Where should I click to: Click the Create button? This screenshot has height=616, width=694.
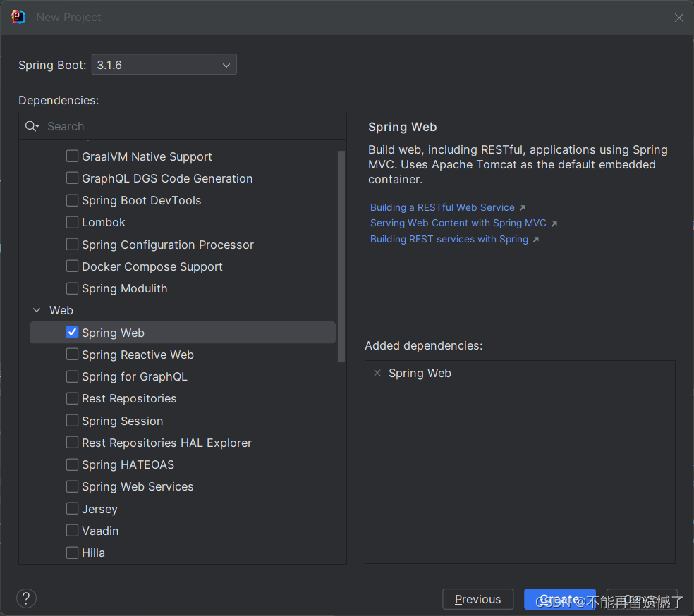click(x=559, y=599)
